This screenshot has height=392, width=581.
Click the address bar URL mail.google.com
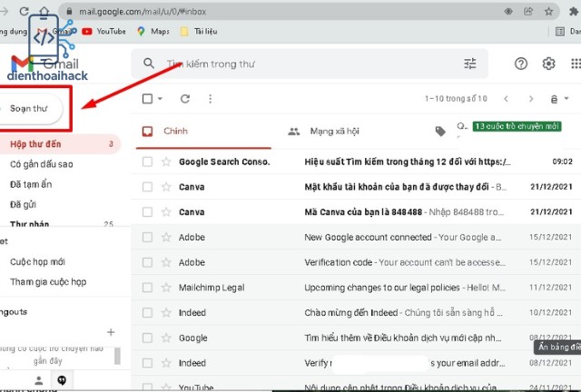click(x=143, y=12)
